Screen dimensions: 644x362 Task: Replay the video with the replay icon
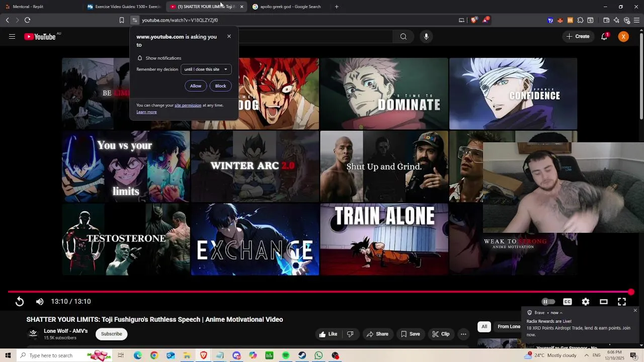(x=19, y=302)
